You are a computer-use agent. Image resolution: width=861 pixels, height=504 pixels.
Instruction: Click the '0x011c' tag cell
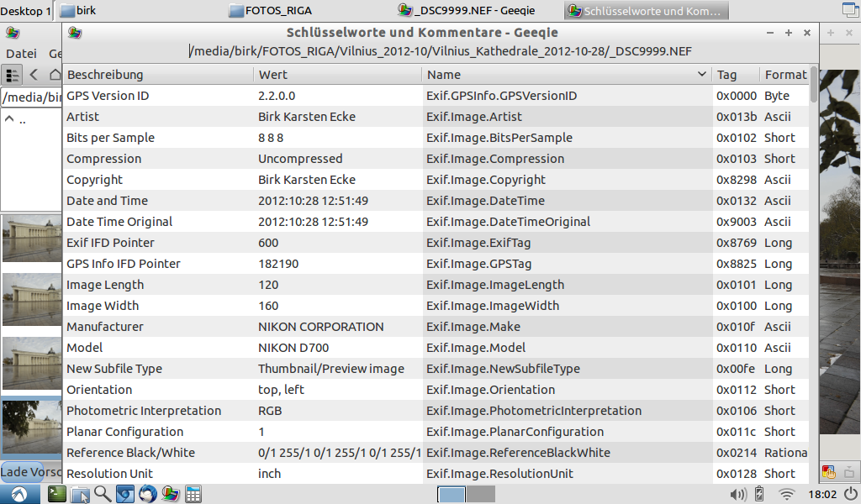pyautogui.click(x=737, y=432)
